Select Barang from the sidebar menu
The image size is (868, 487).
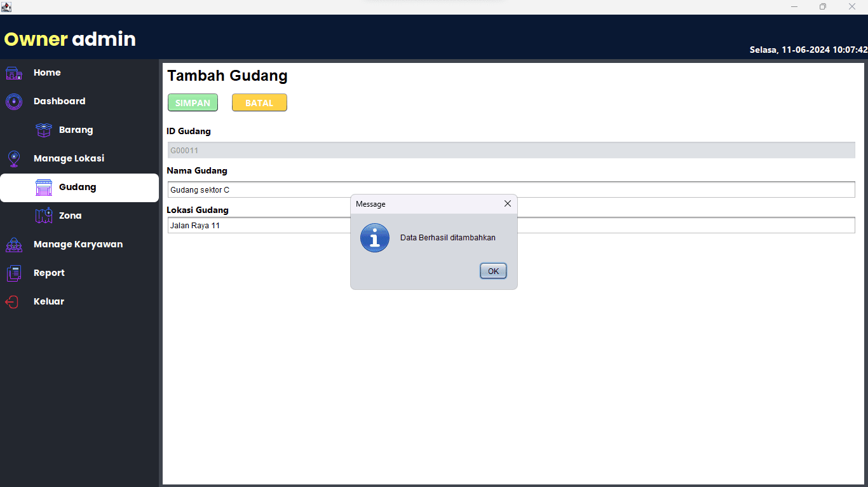[76, 130]
